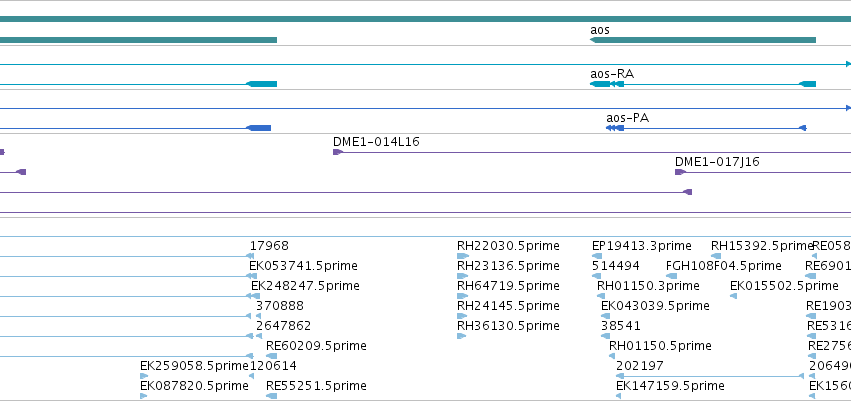Select the RH15392.5prime EST label
The width and height of the screenshot is (851, 401).
click(762, 246)
